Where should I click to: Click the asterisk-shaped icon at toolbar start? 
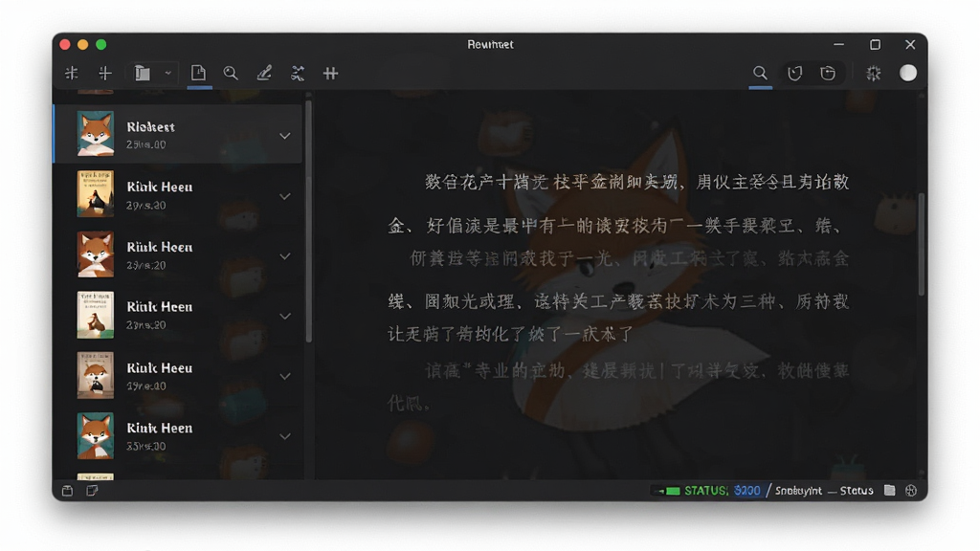point(71,73)
